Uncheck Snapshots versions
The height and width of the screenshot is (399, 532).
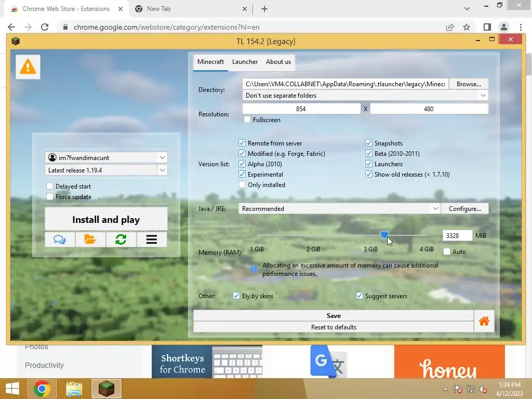coord(369,143)
